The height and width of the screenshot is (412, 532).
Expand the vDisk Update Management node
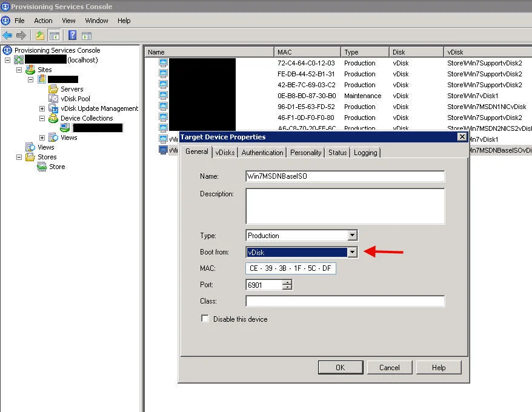(42, 108)
